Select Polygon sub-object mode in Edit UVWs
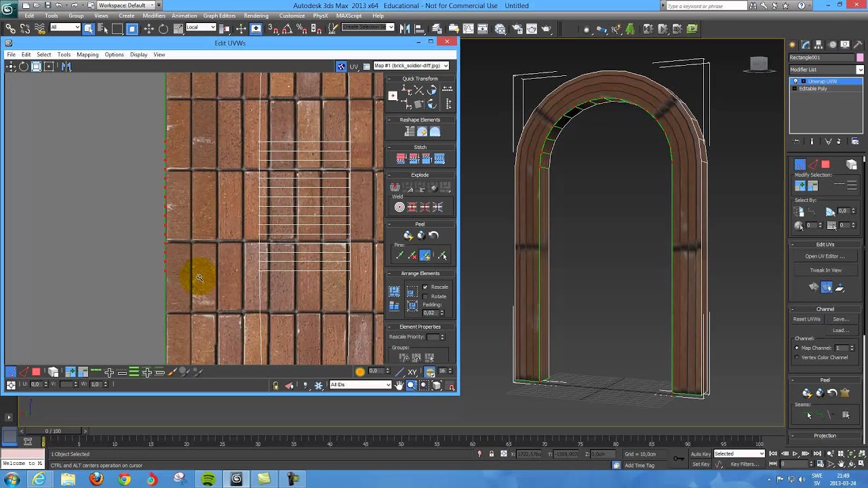This screenshot has height=488, width=868. (x=36, y=371)
